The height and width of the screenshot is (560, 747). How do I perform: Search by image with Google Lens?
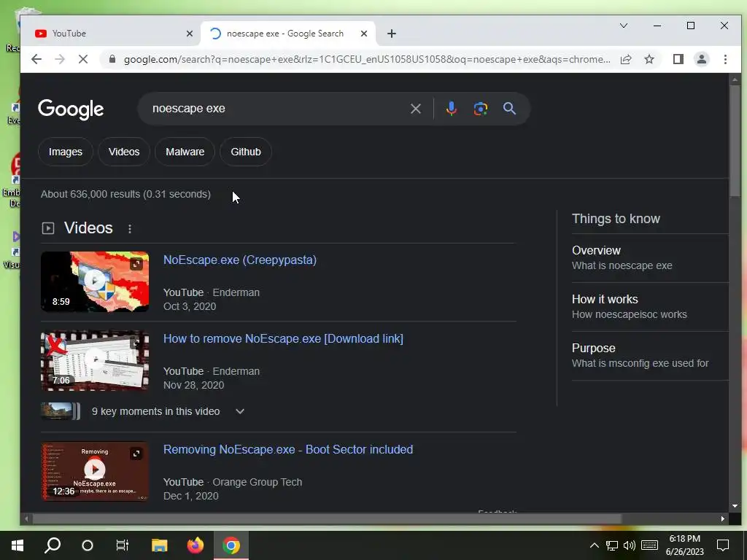pyautogui.click(x=481, y=109)
